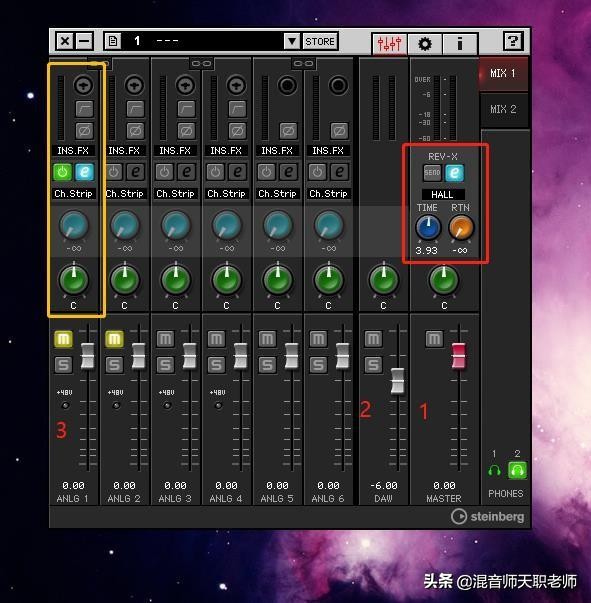
Task: Open the HALL reverb type selector
Action: pos(443,195)
